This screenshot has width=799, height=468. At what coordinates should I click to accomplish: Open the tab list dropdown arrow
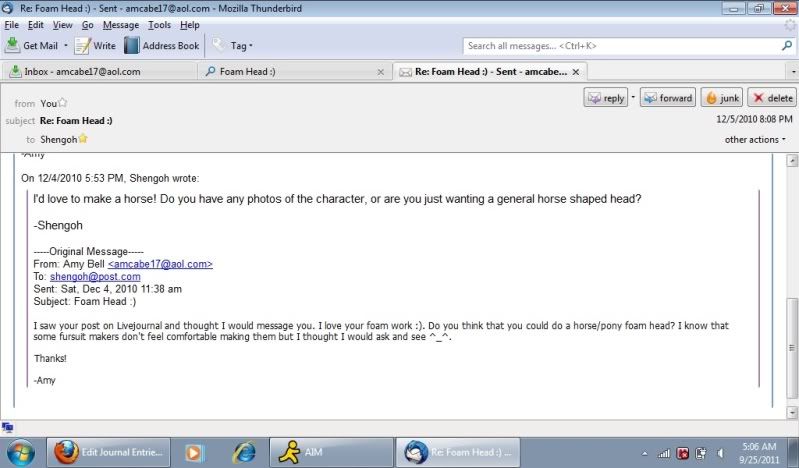793,72
